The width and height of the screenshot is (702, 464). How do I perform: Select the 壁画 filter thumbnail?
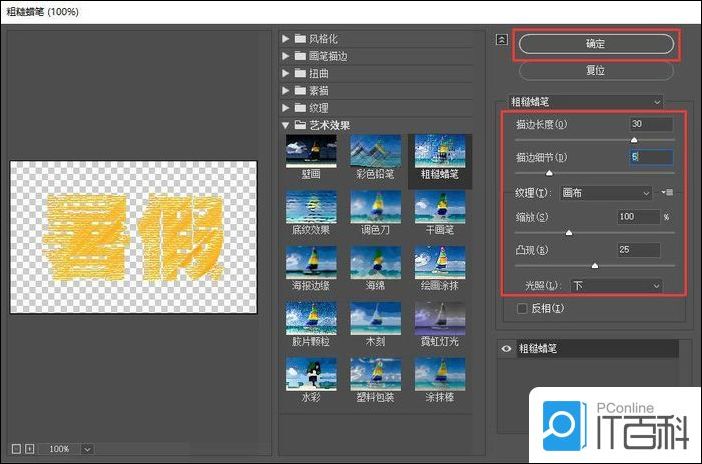(311, 151)
